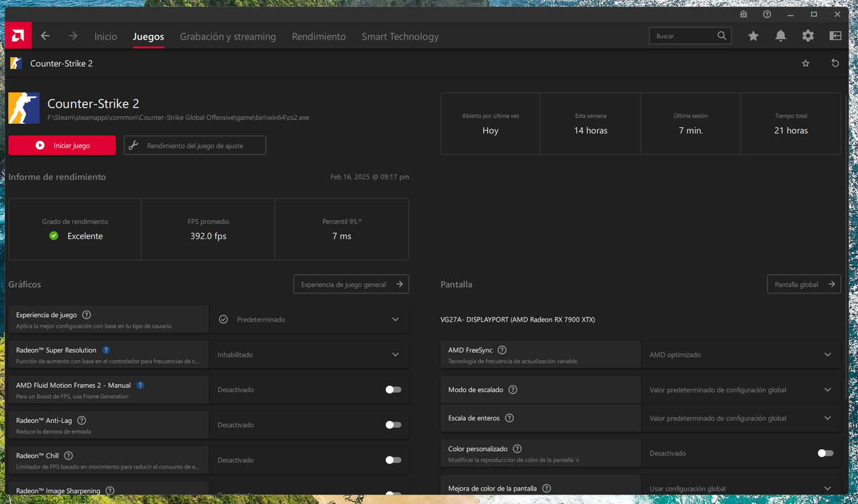Click the search magnifier icon
This screenshot has width=858, height=504.
(x=722, y=36)
